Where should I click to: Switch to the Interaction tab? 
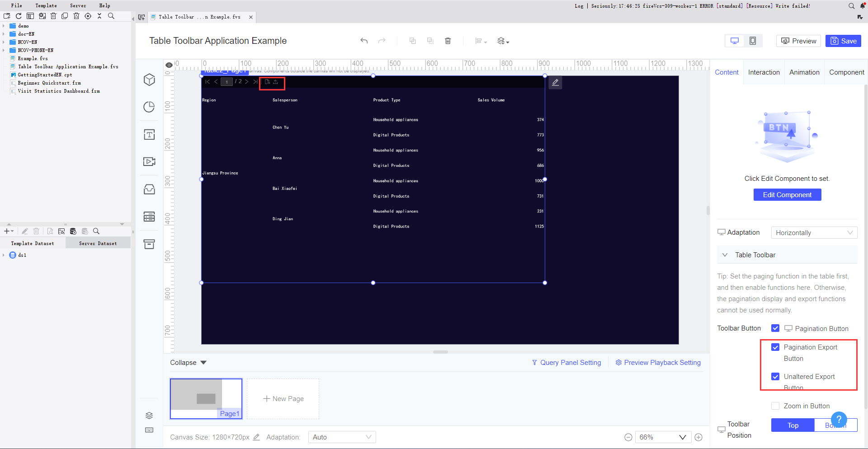pos(764,72)
